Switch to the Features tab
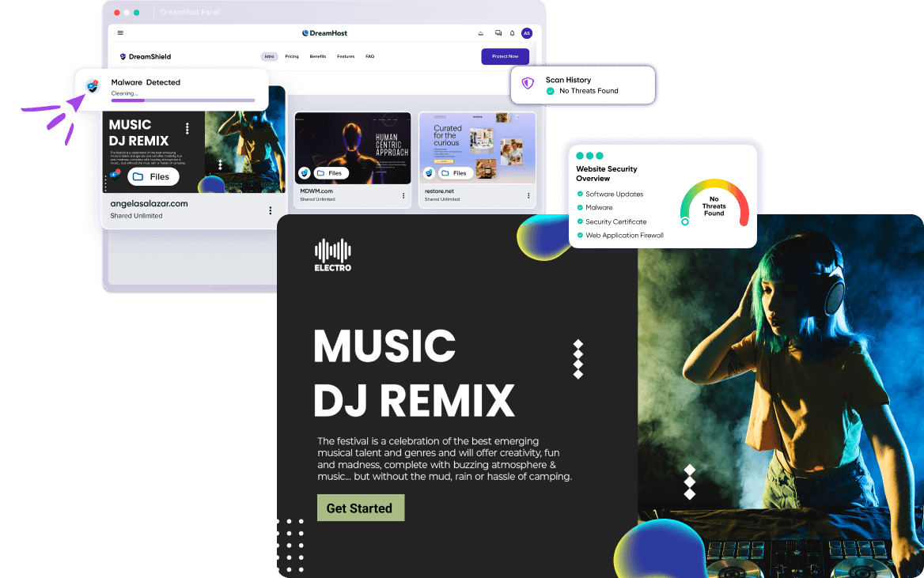924x578 pixels. (346, 57)
